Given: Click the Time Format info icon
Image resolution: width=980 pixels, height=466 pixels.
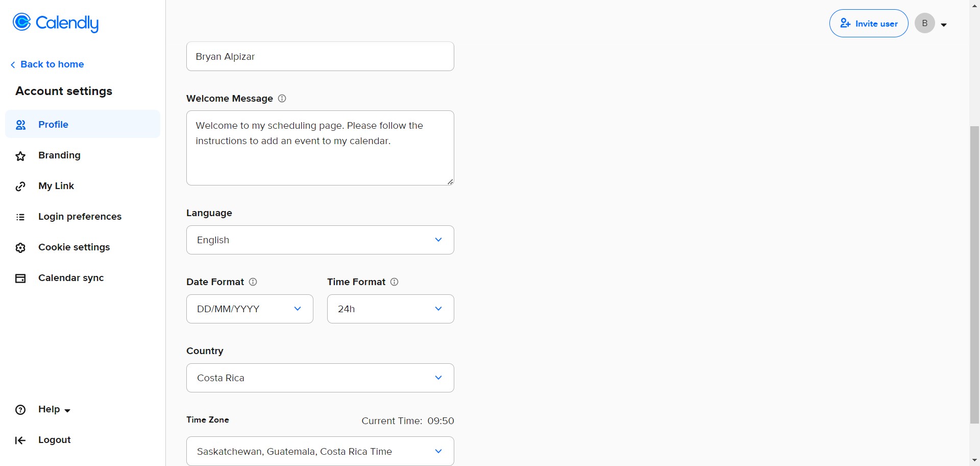Looking at the screenshot, I should [x=394, y=282].
